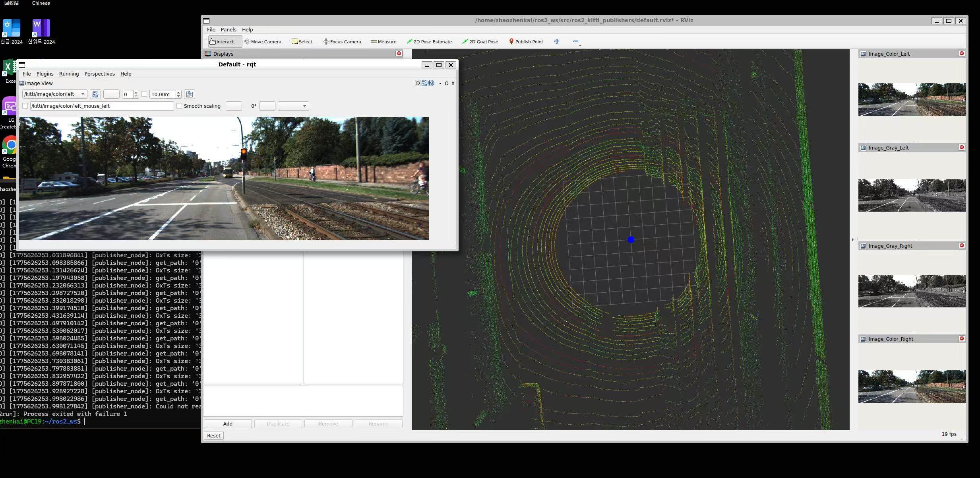The height and width of the screenshot is (478, 980).
Task: Decrease the 10.00m max range value
Action: pos(178,96)
